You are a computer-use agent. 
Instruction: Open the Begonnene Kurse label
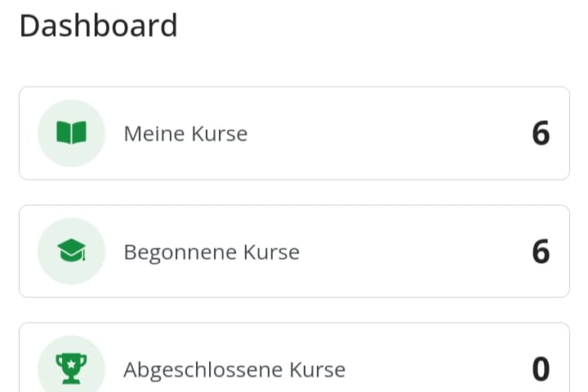[x=212, y=252]
